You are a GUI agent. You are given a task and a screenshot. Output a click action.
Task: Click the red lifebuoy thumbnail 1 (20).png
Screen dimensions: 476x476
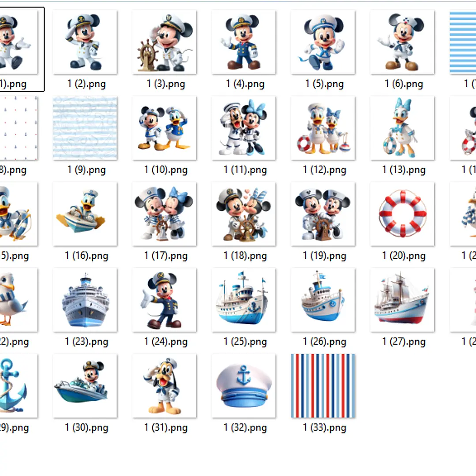click(402, 214)
